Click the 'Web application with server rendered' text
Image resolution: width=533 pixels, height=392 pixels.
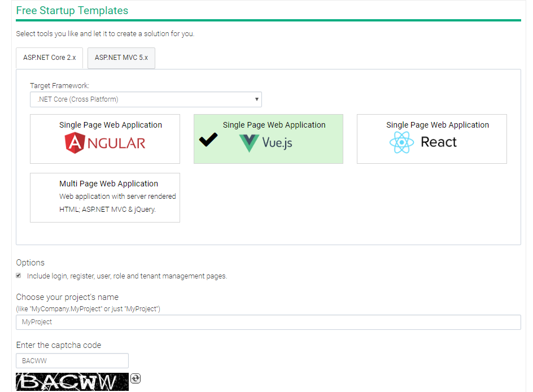tap(117, 196)
